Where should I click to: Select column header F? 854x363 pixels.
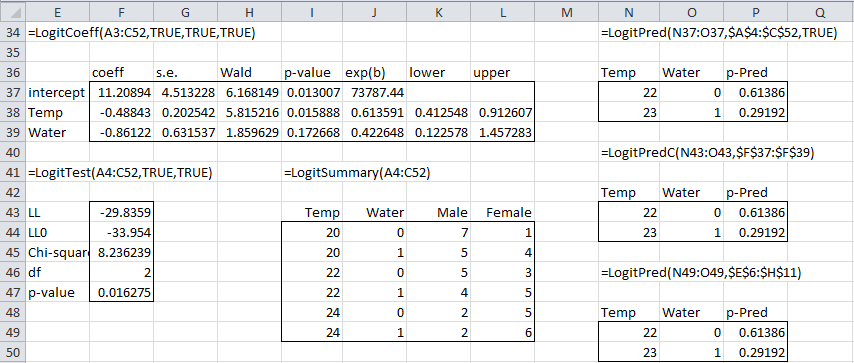coord(121,12)
